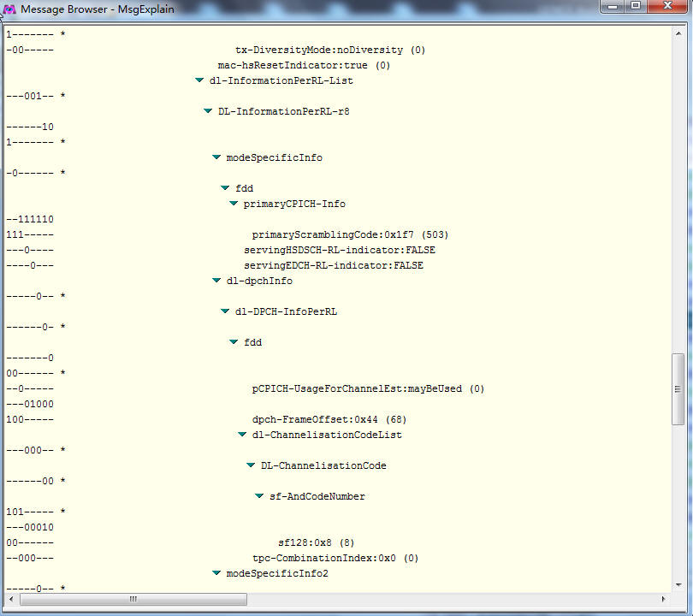This screenshot has height=616, width=693.
Task: Click the dl-dpchInfo label
Action: point(259,281)
